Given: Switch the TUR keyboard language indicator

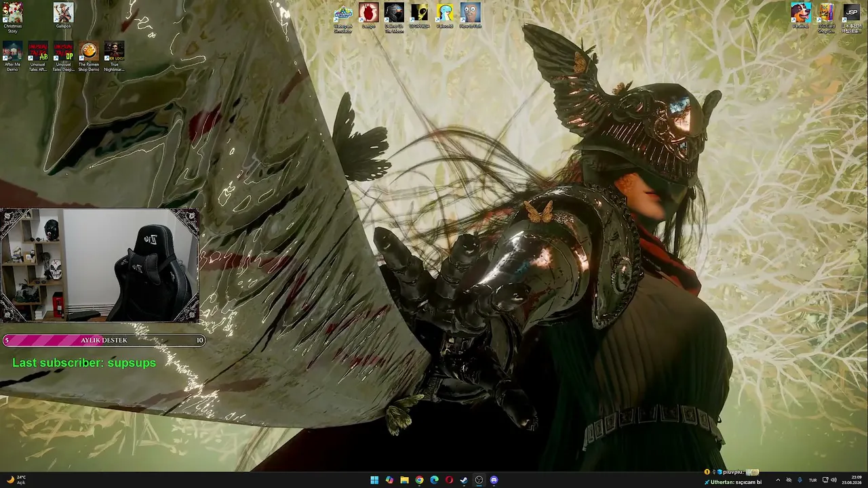Looking at the screenshot, I should 812,480.
